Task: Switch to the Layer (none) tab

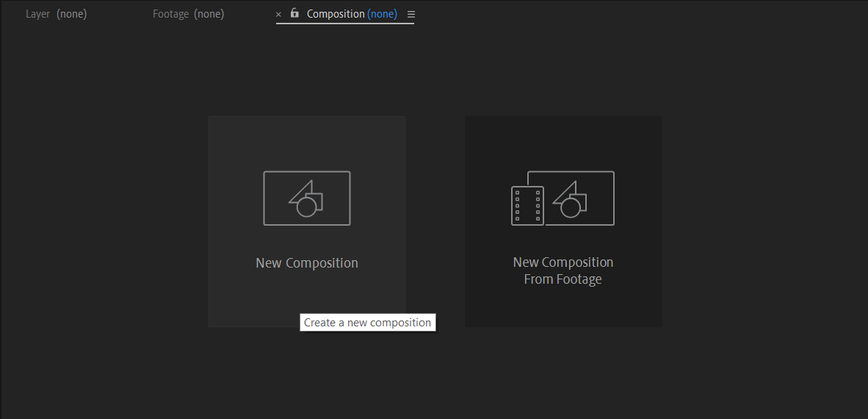Action: [x=56, y=14]
